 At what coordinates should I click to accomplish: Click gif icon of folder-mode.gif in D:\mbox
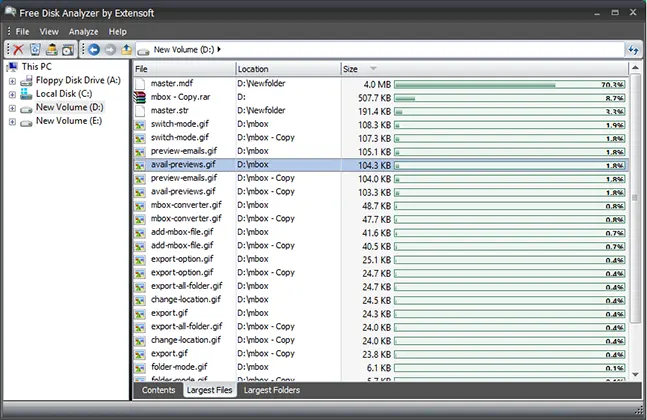click(140, 368)
